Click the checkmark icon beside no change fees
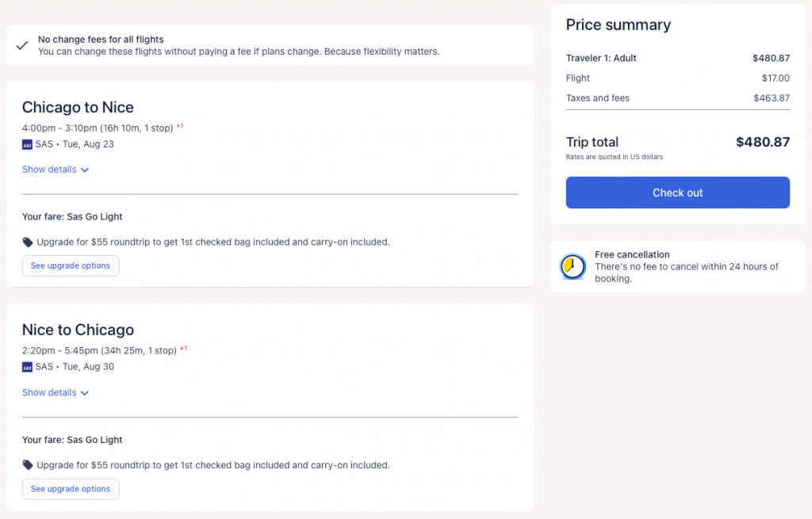 (22, 45)
